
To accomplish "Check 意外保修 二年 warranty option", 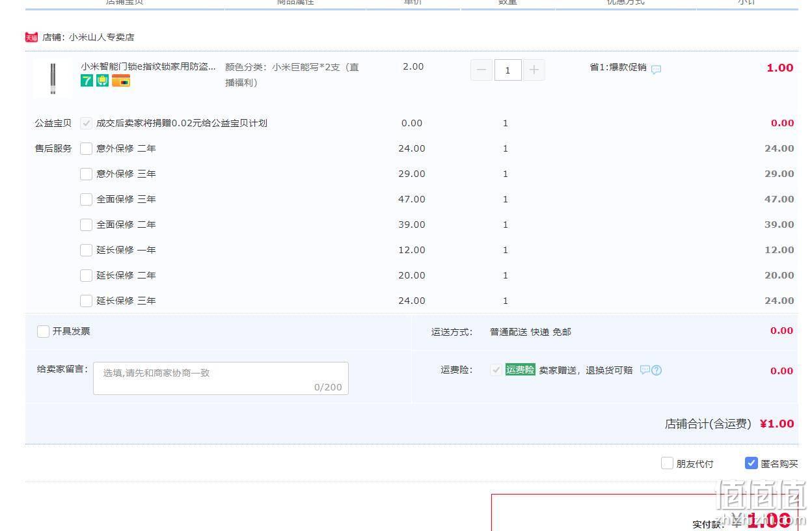I will point(86,148).
